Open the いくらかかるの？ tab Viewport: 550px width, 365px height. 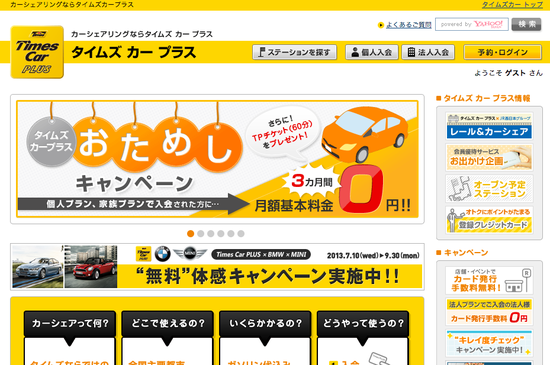coord(265,324)
